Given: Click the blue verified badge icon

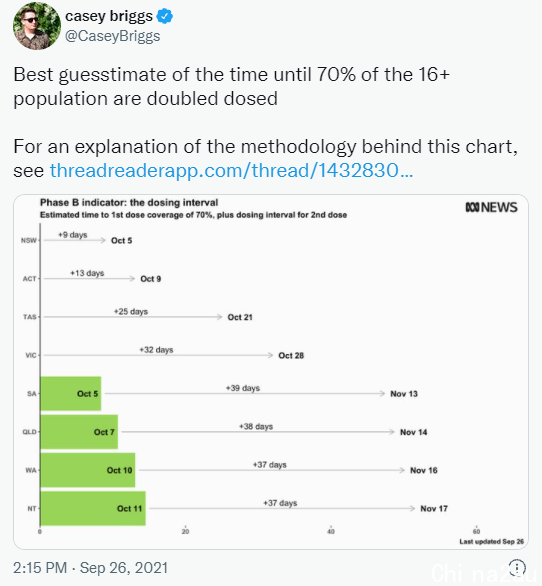Looking at the screenshot, I should coord(164,16).
